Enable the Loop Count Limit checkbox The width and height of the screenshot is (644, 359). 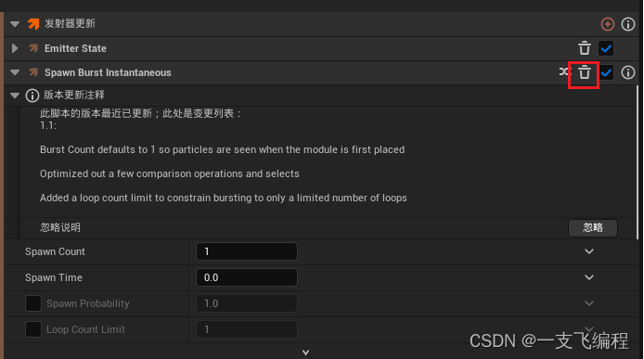point(33,329)
